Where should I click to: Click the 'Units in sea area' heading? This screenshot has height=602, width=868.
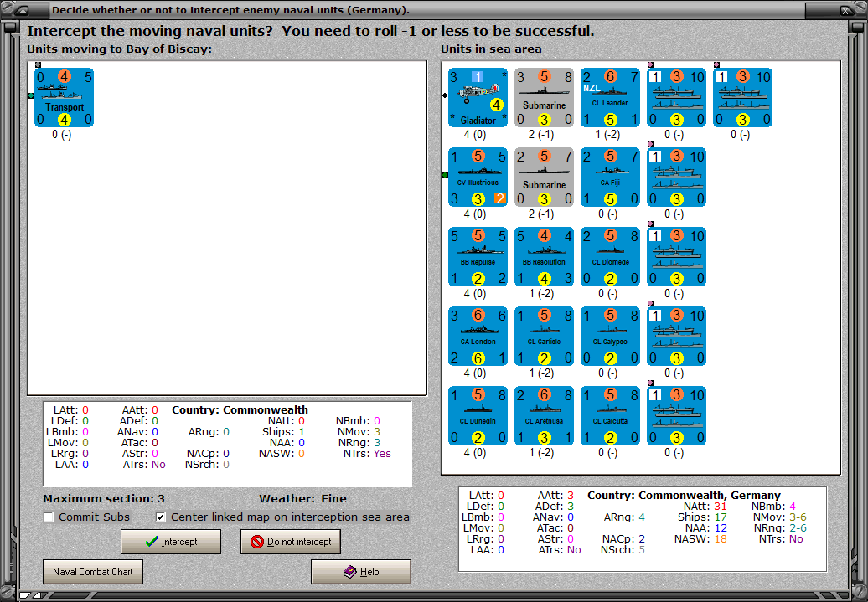(491, 49)
